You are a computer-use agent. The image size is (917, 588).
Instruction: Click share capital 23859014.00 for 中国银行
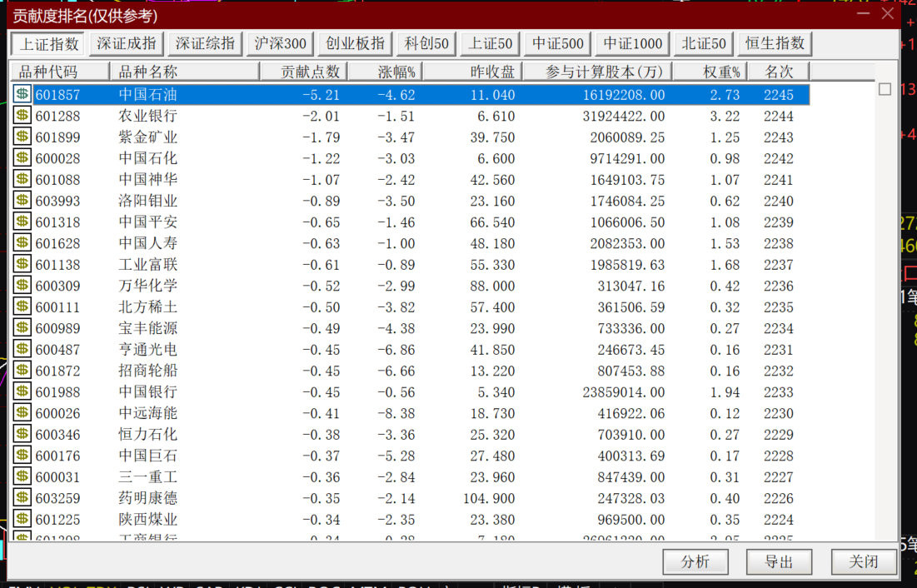[x=624, y=392]
